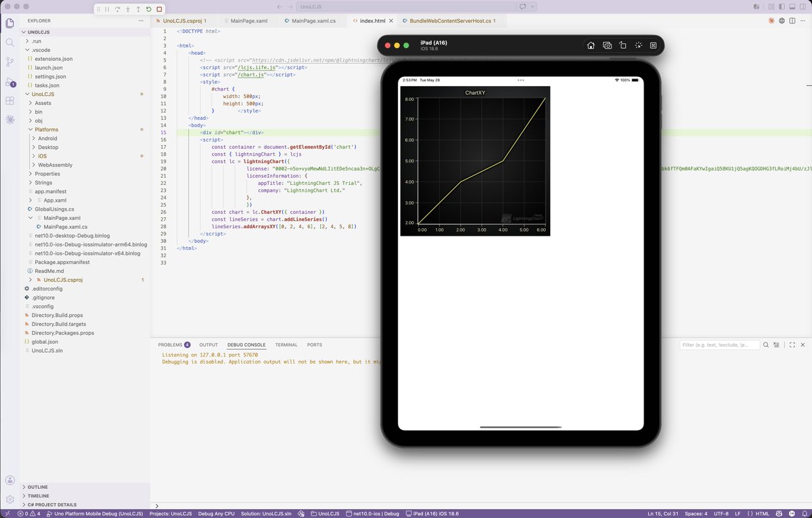Close the index.html editor tab

390,21
